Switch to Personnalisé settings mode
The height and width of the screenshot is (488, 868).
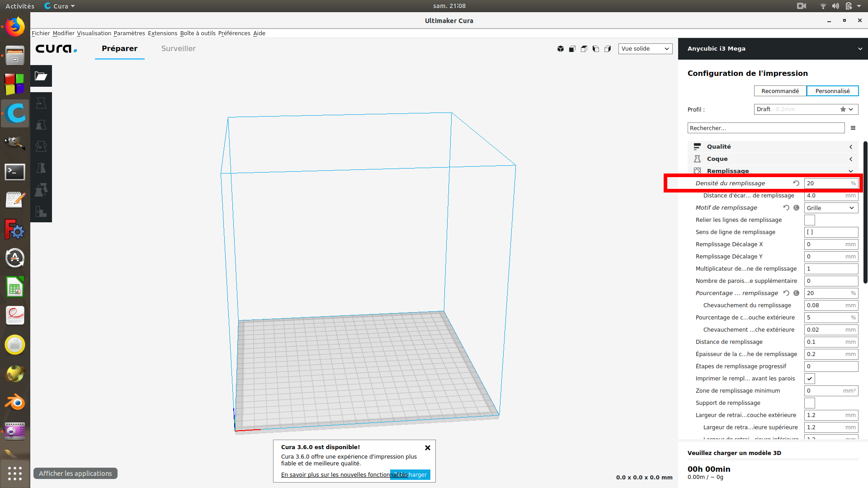click(832, 91)
